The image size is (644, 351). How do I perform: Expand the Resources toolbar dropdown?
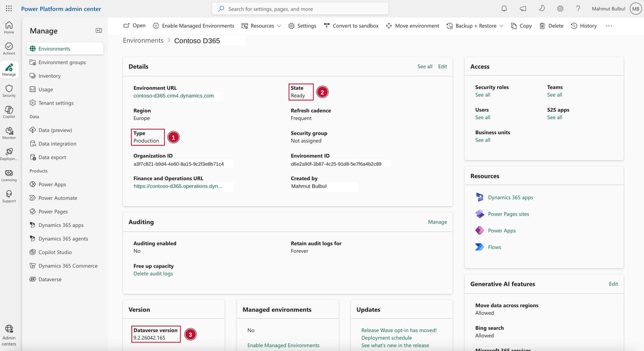[x=261, y=26]
